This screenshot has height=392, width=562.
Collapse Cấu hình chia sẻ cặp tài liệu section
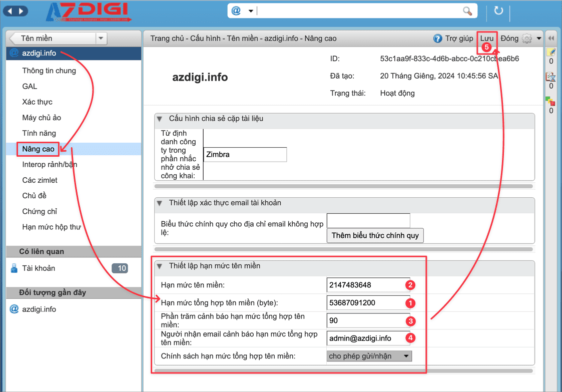(160, 119)
